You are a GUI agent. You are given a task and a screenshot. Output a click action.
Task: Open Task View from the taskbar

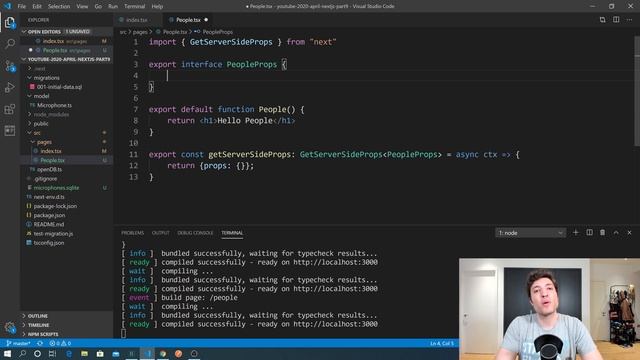tap(52, 353)
